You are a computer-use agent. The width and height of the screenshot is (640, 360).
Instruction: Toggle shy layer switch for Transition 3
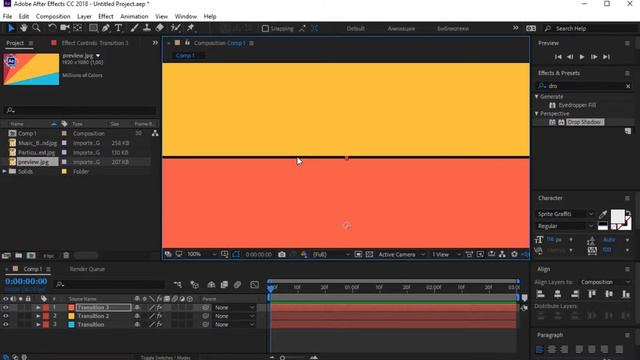coord(137,307)
